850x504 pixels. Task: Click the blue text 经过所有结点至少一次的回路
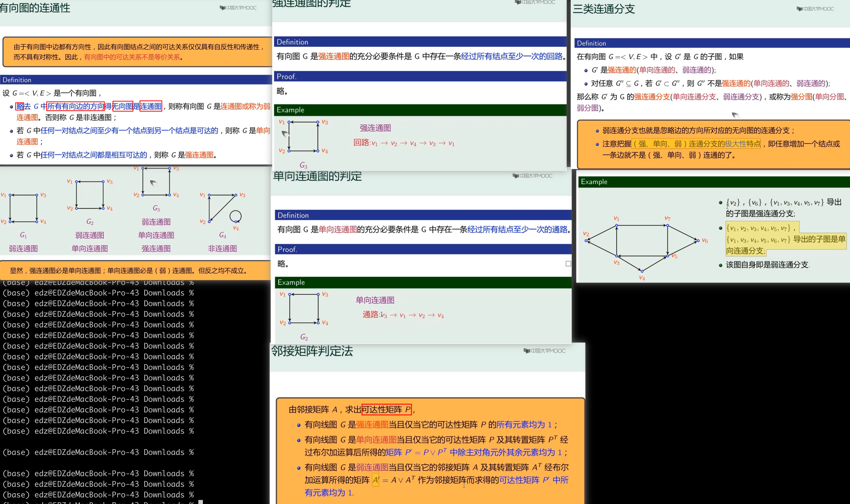pos(512,56)
